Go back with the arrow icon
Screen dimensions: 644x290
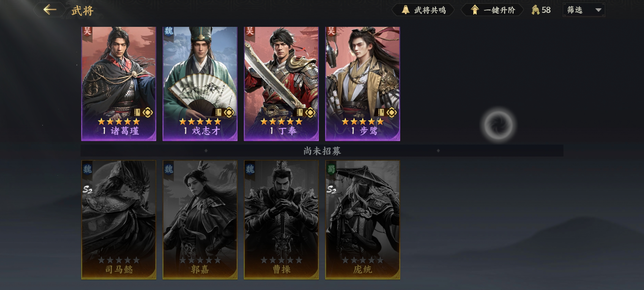[x=50, y=10]
